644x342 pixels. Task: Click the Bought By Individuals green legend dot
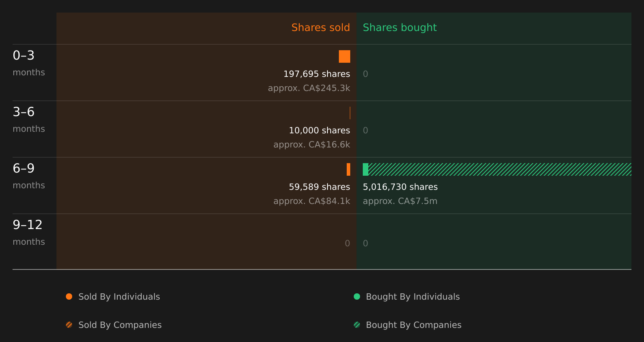click(x=357, y=297)
